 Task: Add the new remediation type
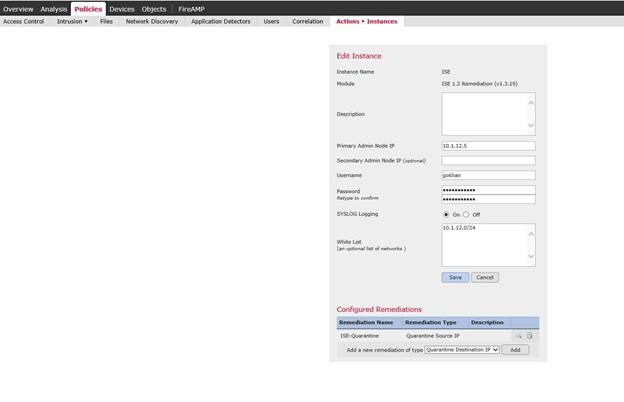(x=515, y=350)
